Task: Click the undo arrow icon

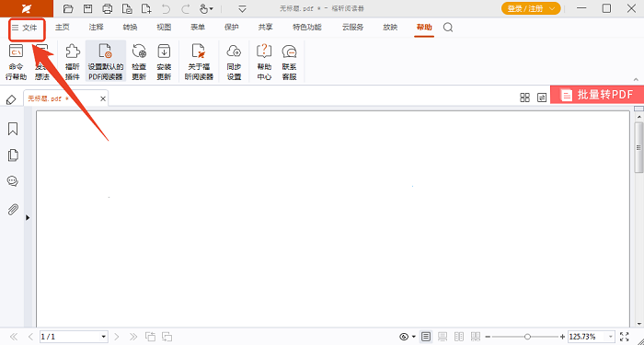Action: (x=166, y=8)
